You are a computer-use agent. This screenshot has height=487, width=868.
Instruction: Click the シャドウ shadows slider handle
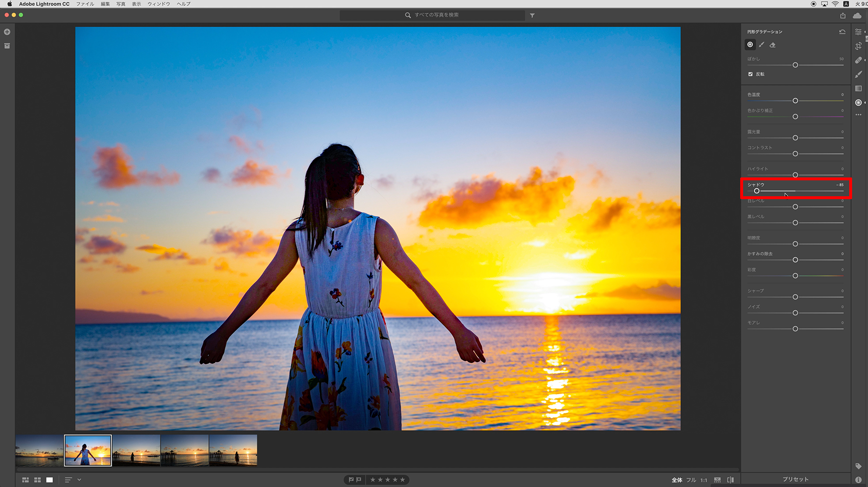(x=757, y=191)
